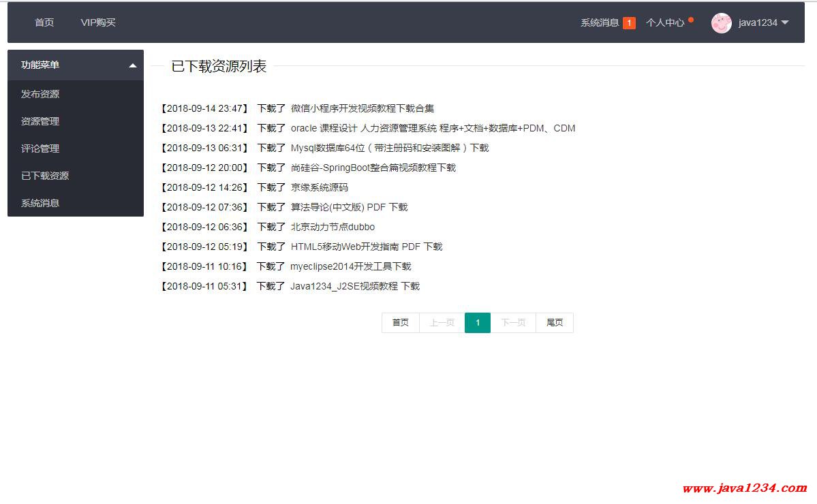The image size is (817, 504).
Task: Open the 尚硅谷-SpringBoot整合篇视频教程下载 link
Action: coord(373,168)
